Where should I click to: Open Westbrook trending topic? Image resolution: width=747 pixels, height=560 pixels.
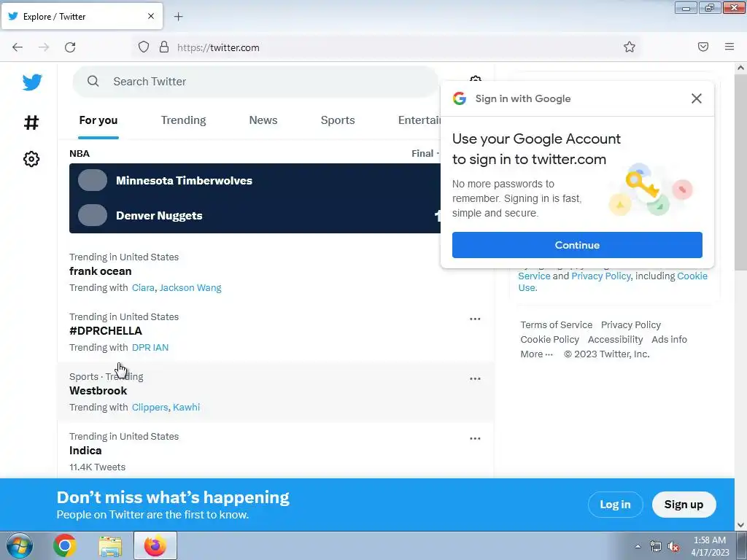pos(98,391)
